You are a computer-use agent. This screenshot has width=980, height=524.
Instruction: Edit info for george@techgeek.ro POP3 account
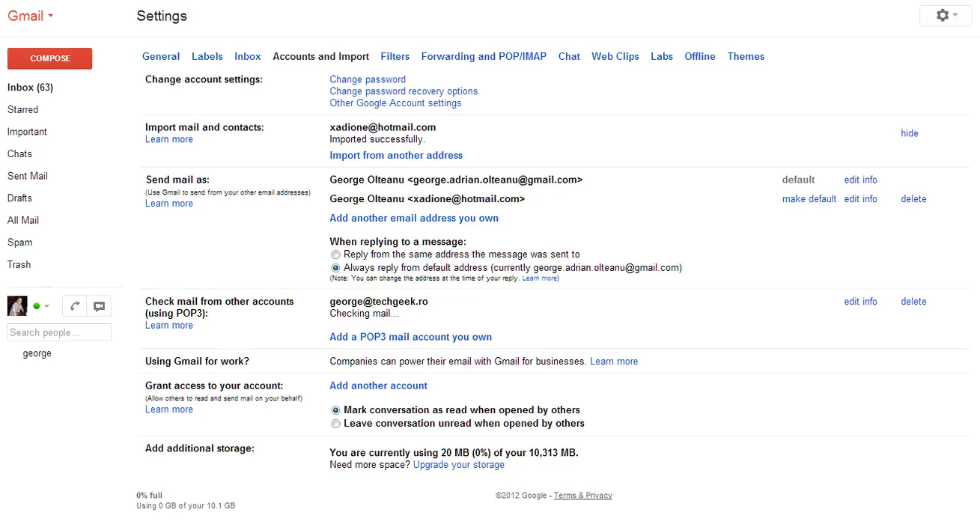[860, 302]
